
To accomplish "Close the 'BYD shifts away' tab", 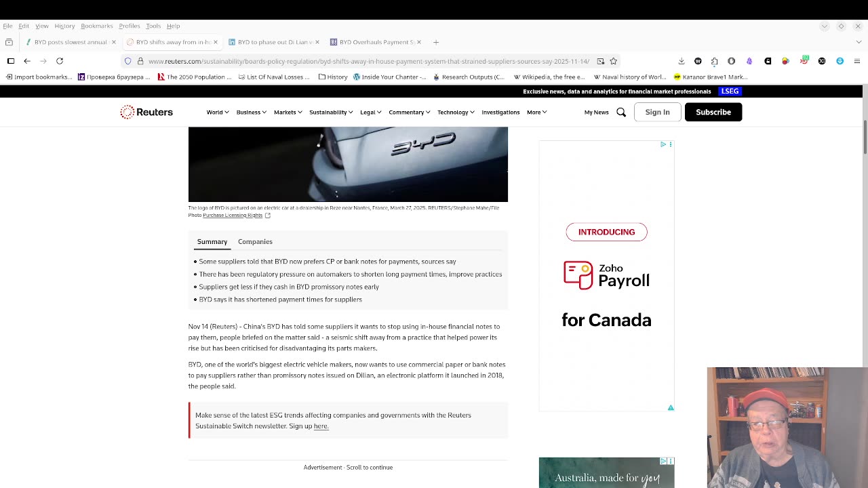I will 216,42.
